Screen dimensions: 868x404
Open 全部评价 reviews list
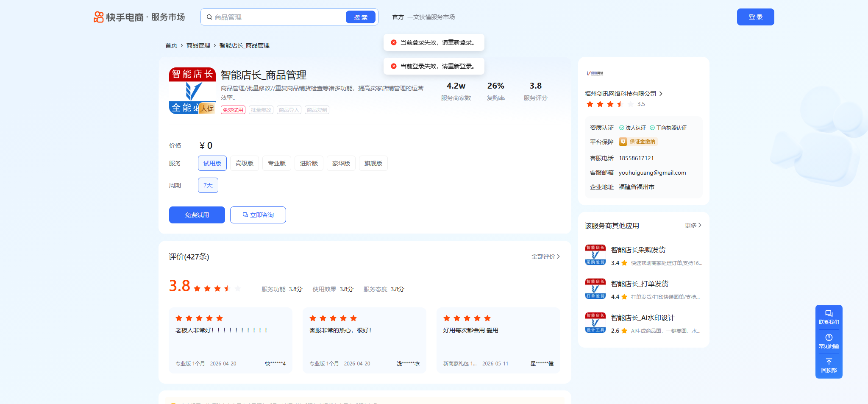(x=546, y=256)
